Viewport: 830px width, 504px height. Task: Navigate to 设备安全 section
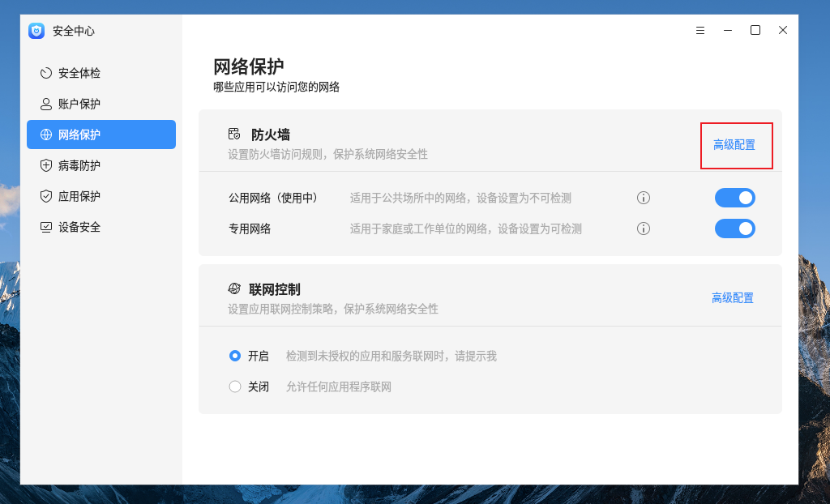click(x=101, y=227)
